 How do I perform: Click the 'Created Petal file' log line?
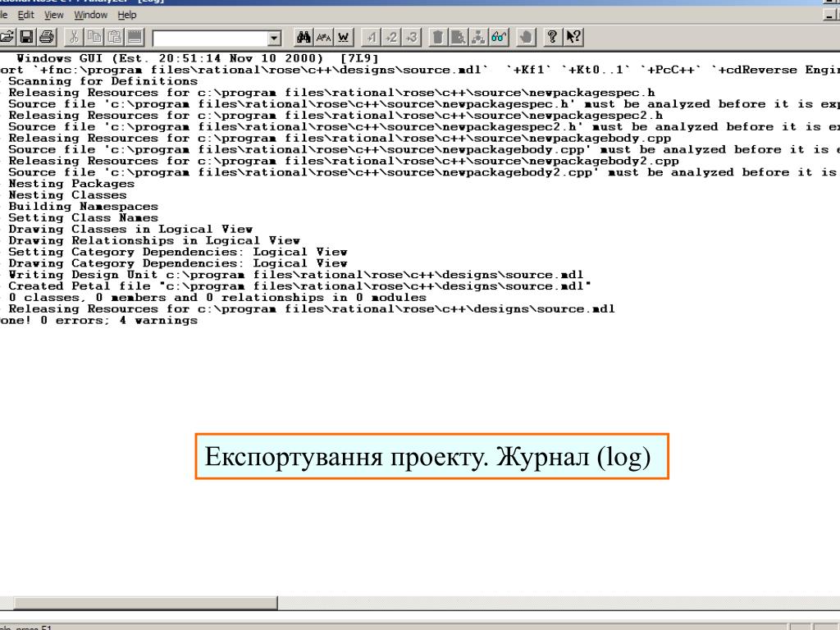[x=299, y=286]
